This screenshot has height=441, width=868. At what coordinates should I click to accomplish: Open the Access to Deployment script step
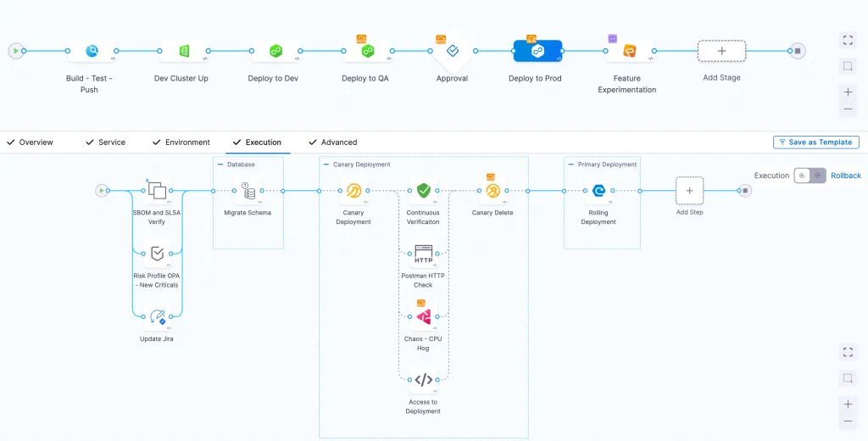[x=424, y=380]
